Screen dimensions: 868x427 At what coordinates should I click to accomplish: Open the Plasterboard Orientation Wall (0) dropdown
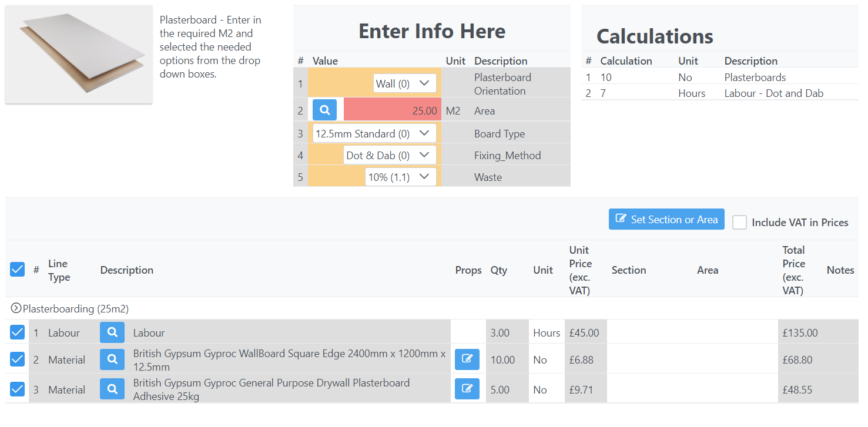(x=405, y=83)
